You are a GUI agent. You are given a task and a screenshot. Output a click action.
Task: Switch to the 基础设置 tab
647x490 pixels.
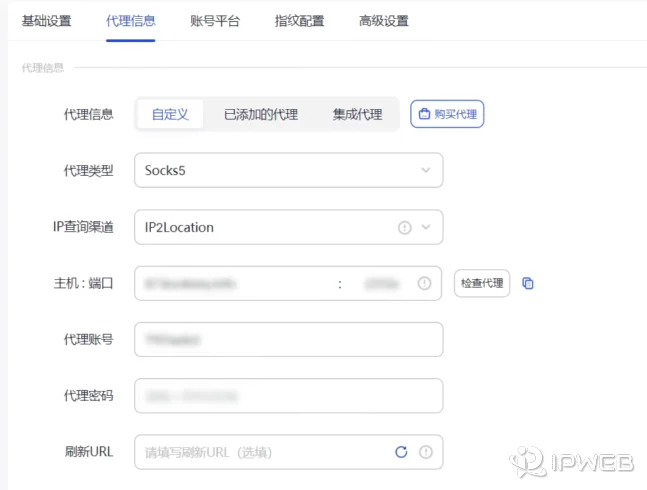pos(46,21)
